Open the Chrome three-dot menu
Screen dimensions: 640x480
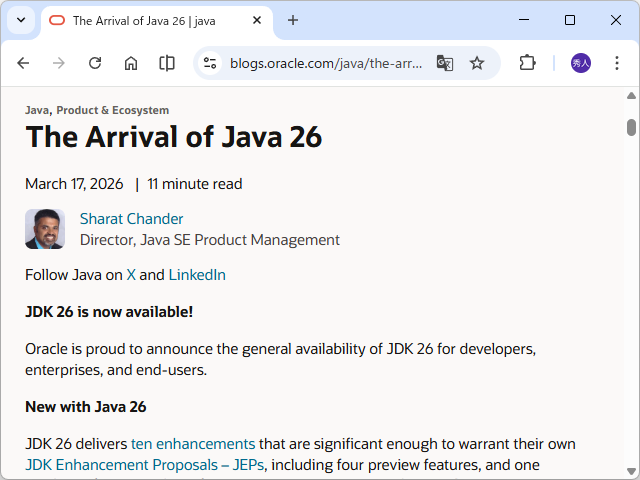click(x=617, y=63)
